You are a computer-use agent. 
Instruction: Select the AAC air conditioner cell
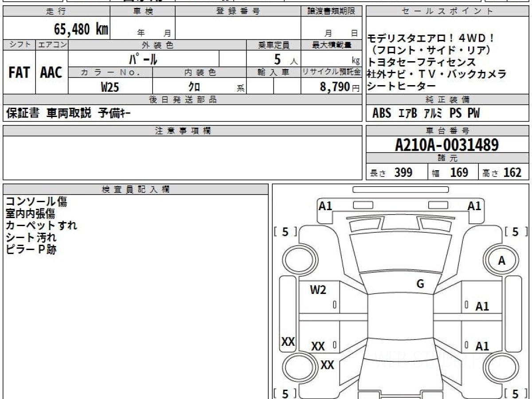[x=51, y=73]
